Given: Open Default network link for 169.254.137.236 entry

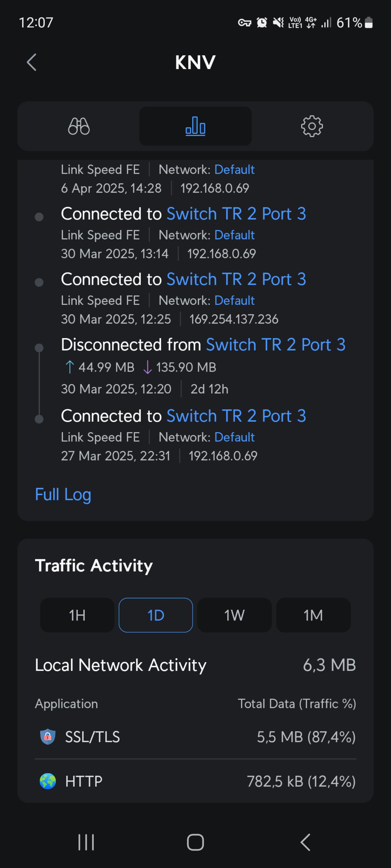Looking at the screenshot, I should coord(235,300).
